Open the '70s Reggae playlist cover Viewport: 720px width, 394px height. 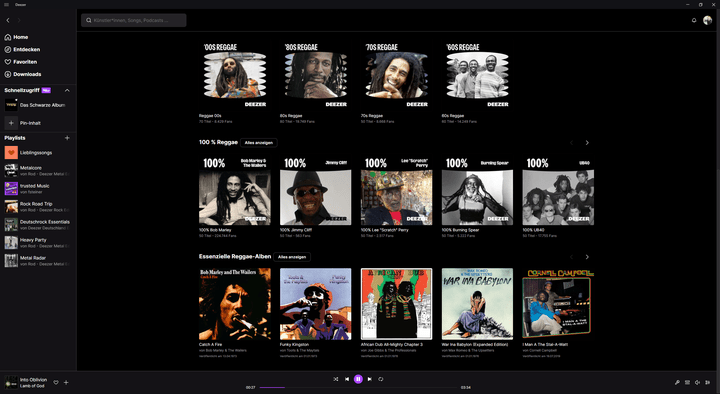point(396,75)
